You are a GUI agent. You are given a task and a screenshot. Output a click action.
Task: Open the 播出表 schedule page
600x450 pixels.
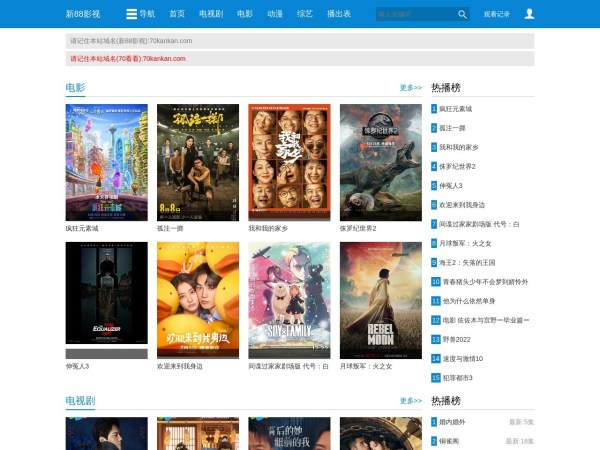339,14
